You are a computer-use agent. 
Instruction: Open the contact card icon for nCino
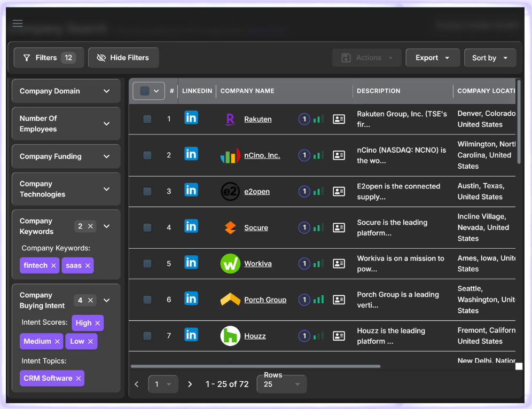coord(339,154)
